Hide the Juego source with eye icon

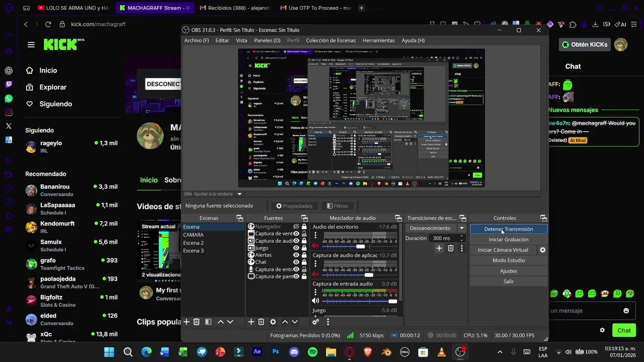pyautogui.click(x=296, y=248)
